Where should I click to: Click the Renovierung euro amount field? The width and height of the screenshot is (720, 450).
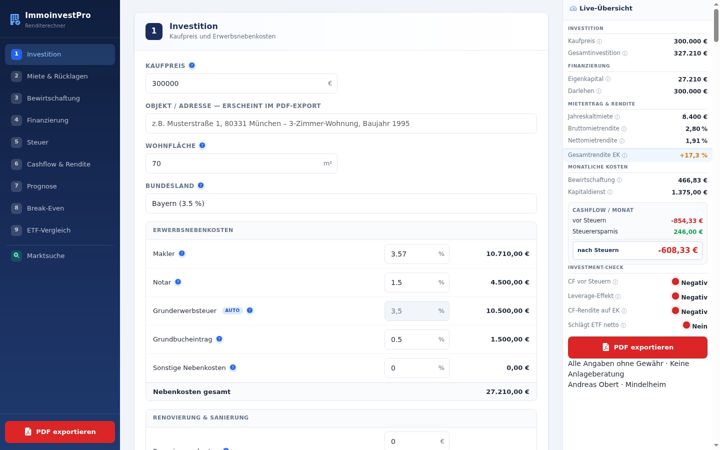point(416,441)
